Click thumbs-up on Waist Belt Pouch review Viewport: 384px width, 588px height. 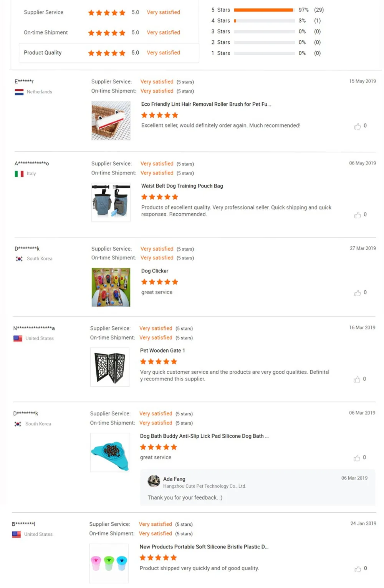(x=358, y=215)
